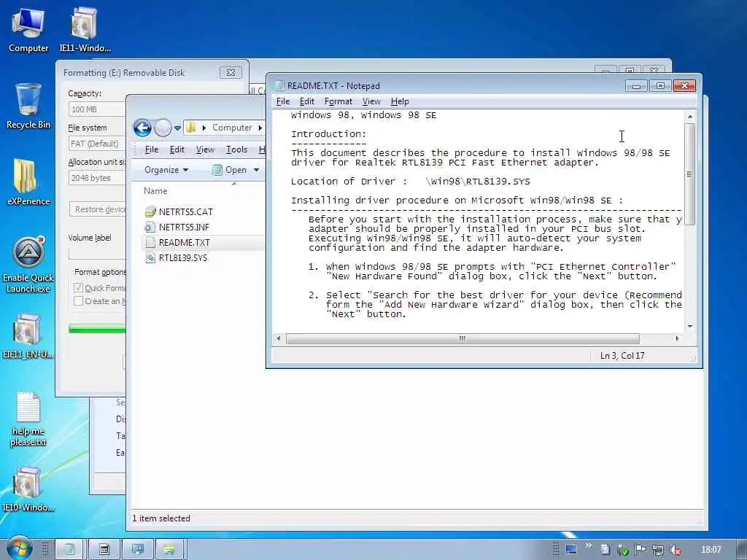The height and width of the screenshot is (560, 747).
Task: Click Notepad vertical scrollbar up arrow
Action: pyautogui.click(x=690, y=116)
